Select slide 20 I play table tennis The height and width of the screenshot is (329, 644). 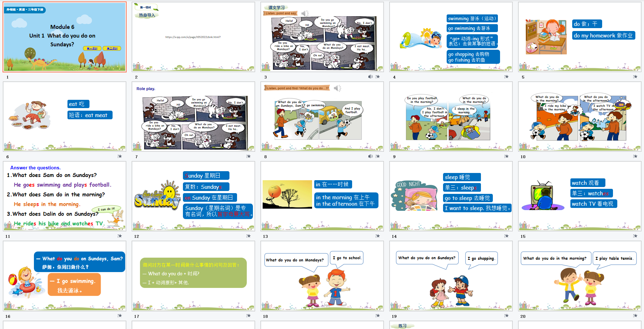coord(580,276)
